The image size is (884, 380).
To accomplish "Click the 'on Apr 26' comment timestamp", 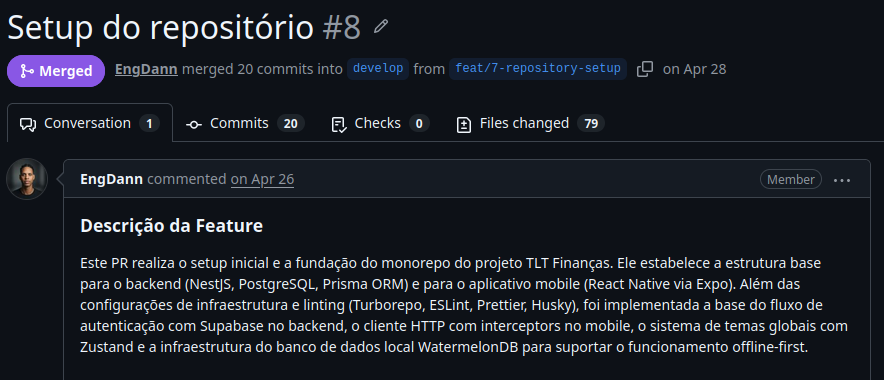I will [x=262, y=179].
